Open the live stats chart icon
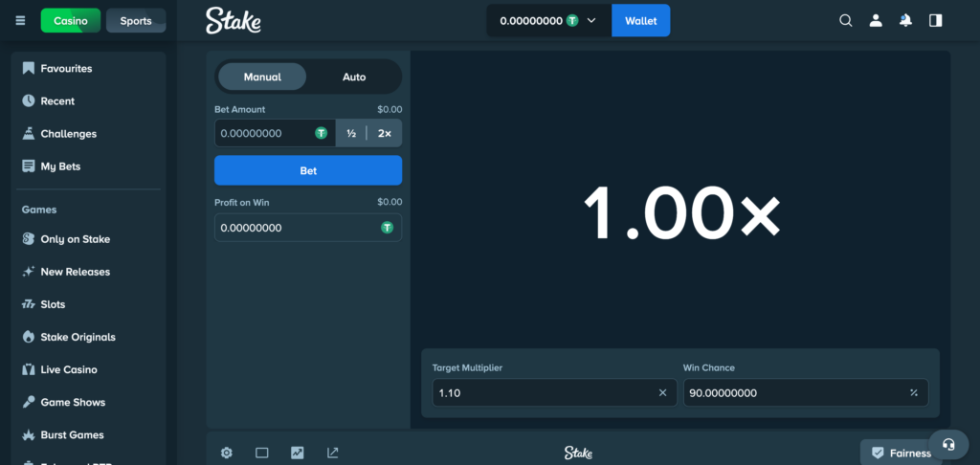This screenshot has height=465, width=980. tap(298, 453)
